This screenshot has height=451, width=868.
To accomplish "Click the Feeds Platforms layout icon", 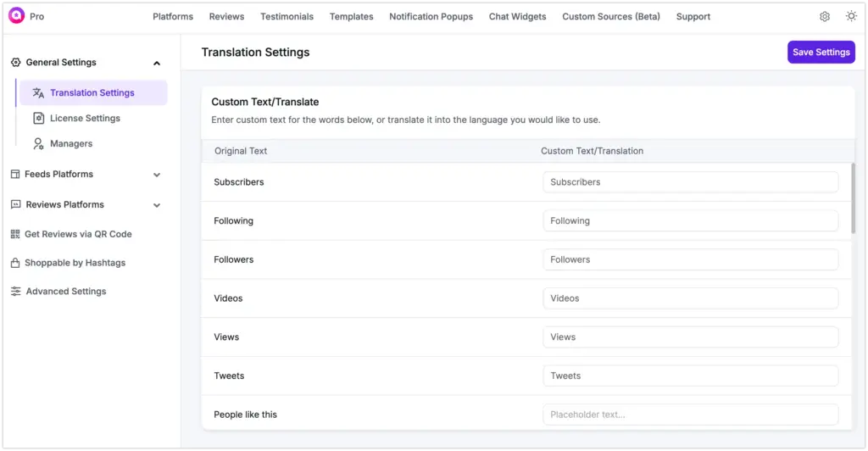I will (15, 175).
